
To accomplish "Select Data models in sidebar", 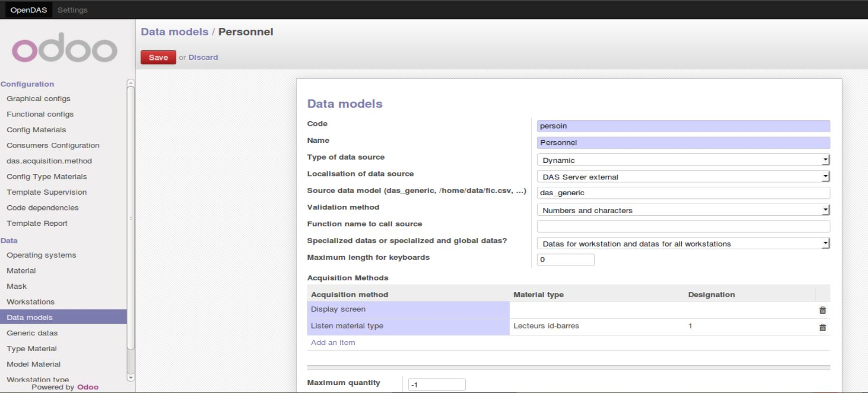I will pos(63,317).
